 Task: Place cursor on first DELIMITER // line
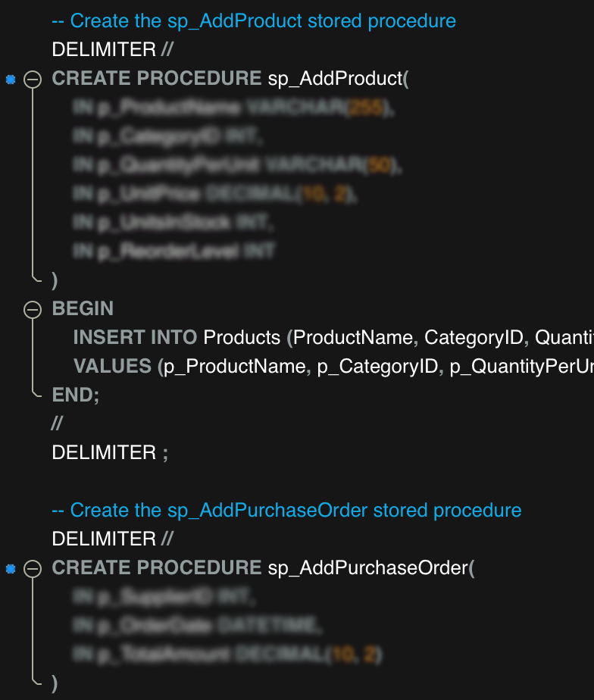113,49
